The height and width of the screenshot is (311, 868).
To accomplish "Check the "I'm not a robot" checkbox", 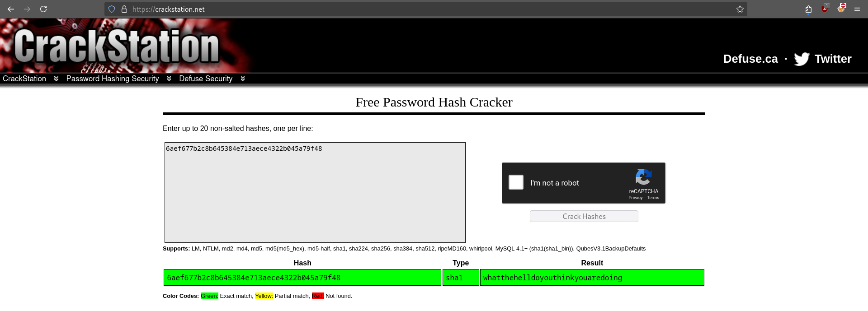I will pyautogui.click(x=516, y=182).
